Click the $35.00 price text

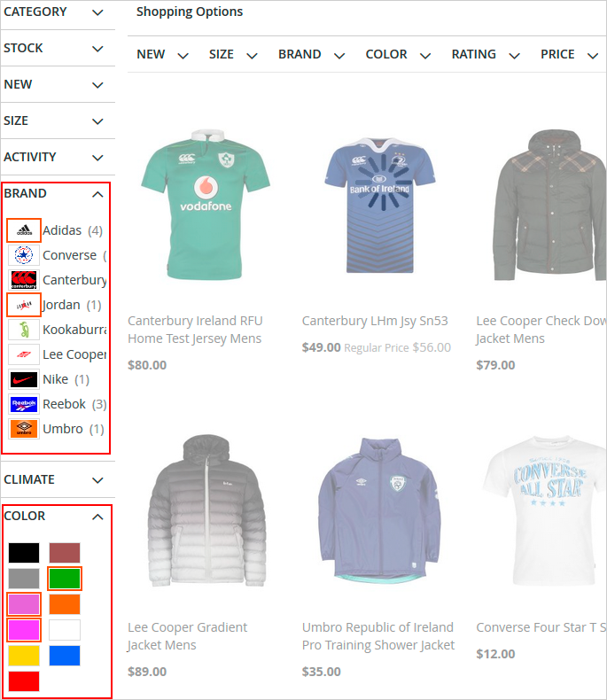[x=322, y=672]
